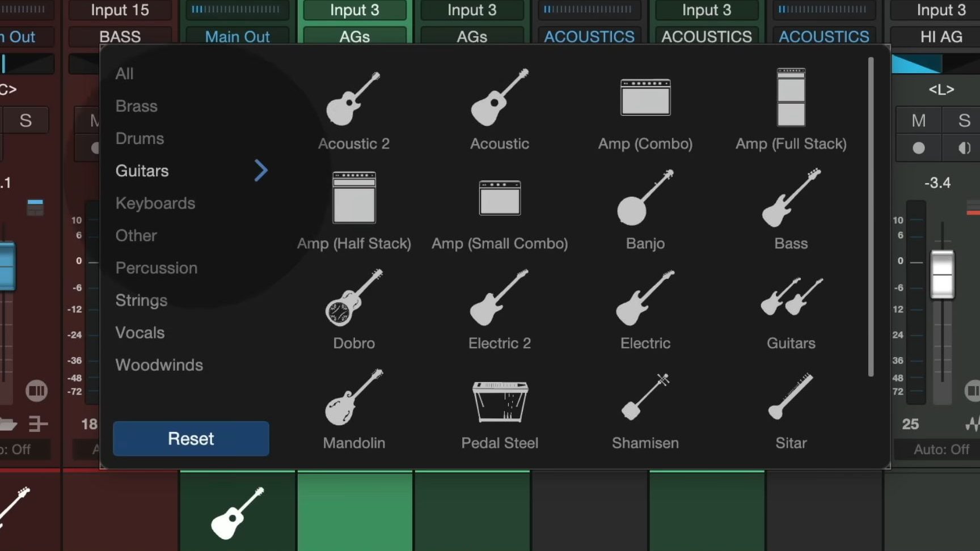Select the Dobro icon

[x=353, y=300]
